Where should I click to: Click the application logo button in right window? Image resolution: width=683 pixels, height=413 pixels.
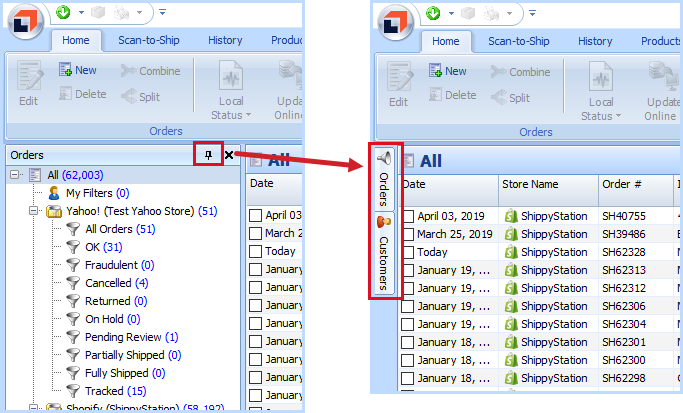pos(396,22)
